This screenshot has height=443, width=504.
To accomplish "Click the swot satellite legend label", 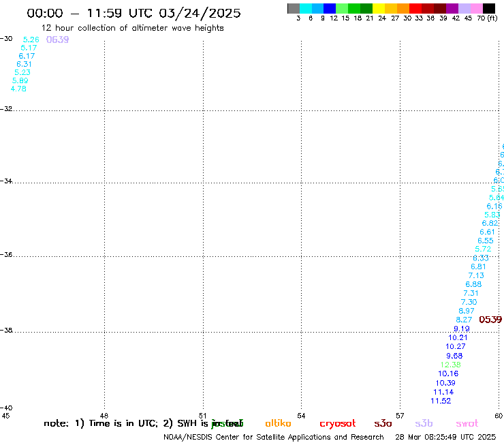I will (x=467, y=423).
